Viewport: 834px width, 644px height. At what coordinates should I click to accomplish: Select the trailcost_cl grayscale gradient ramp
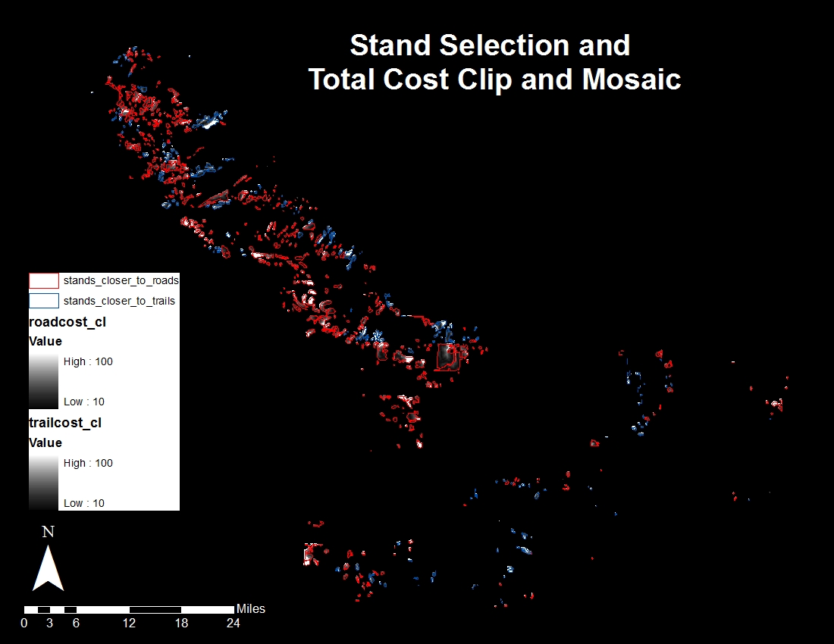coord(43,483)
